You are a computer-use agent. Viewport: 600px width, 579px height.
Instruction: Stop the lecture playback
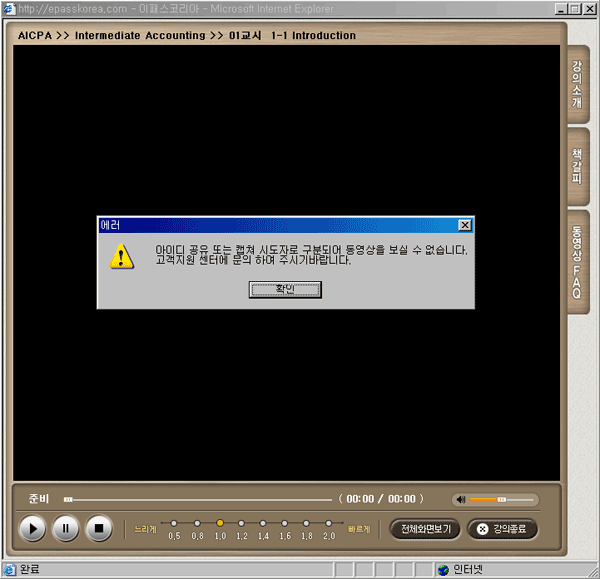coord(98,528)
